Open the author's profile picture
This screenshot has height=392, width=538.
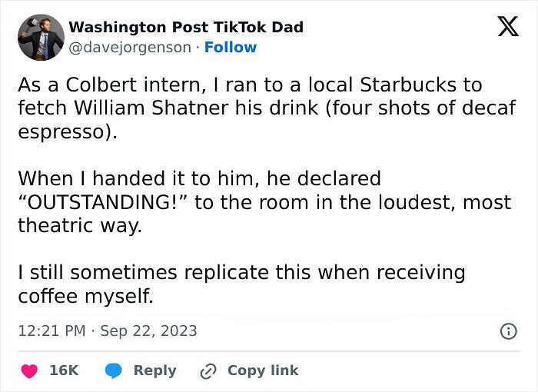click(x=40, y=36)
